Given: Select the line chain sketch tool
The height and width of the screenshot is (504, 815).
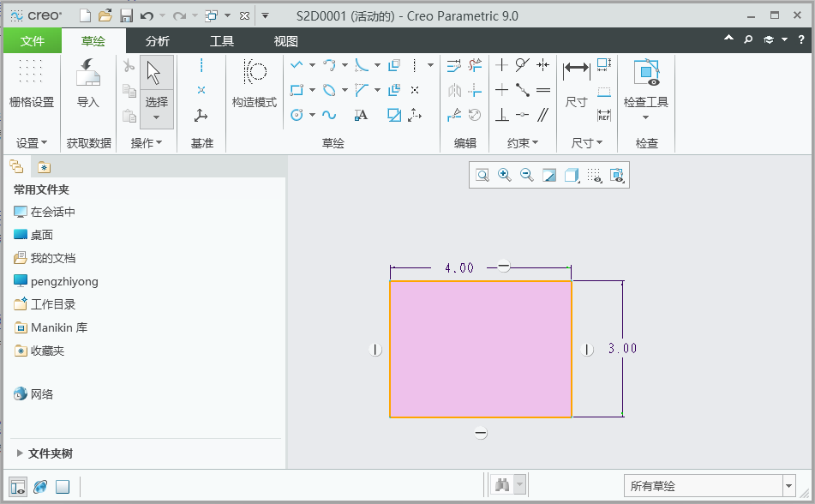Looking at the screenshot, I should [297, 65].
